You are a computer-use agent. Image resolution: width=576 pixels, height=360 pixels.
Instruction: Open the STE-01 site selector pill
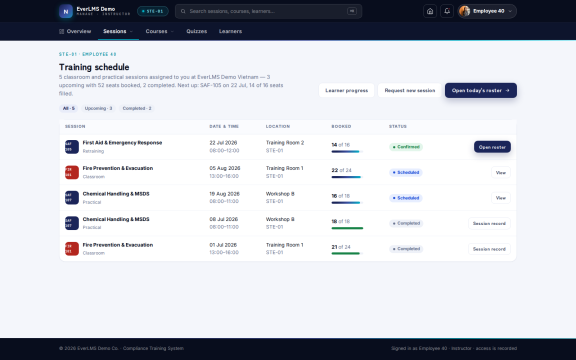[153, 11]
